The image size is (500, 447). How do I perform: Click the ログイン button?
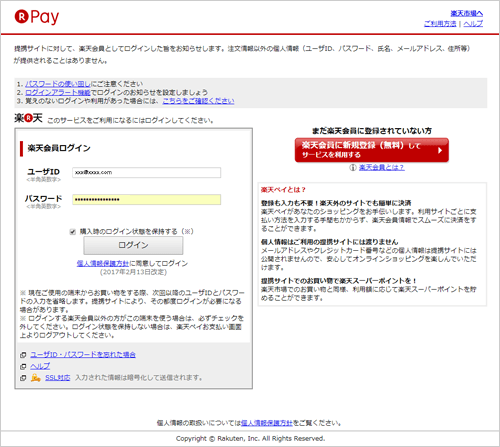tap(133, 245)
